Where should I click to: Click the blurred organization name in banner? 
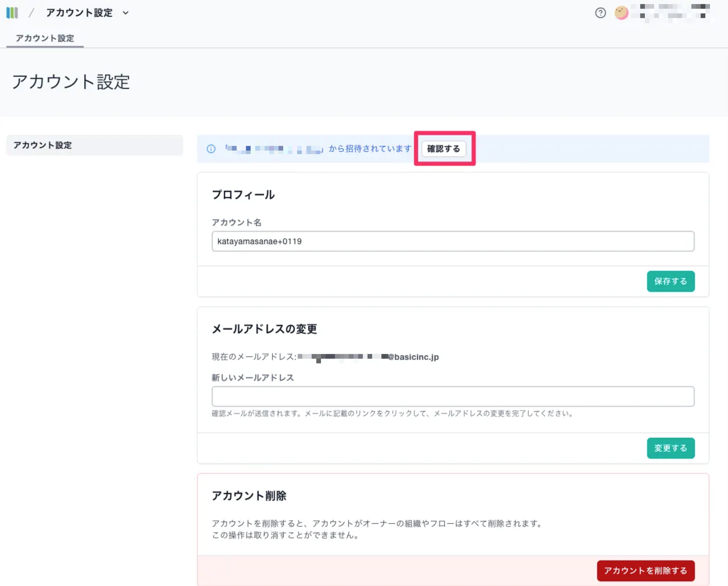click(x=274, y=149)
